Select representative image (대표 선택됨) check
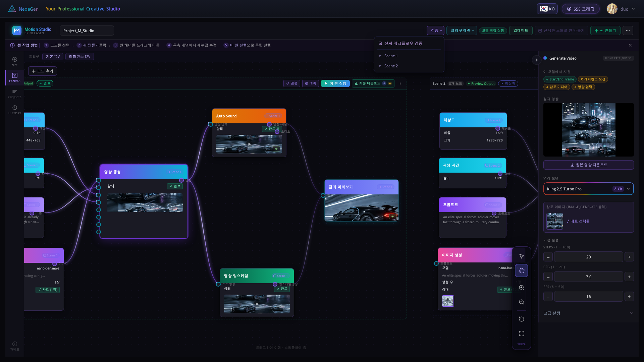The image size is (644, 362). click(x=578, y=221)
